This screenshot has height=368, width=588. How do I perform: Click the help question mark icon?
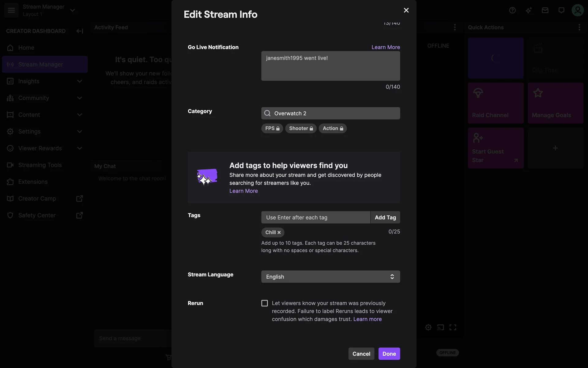pyautogui.click(x=512, y=10)
